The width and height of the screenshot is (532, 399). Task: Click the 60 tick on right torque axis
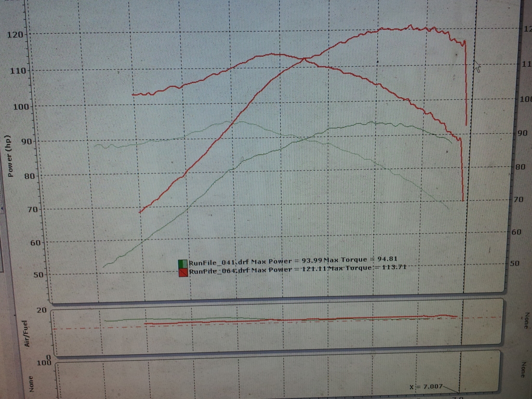(x=516, y=232)
